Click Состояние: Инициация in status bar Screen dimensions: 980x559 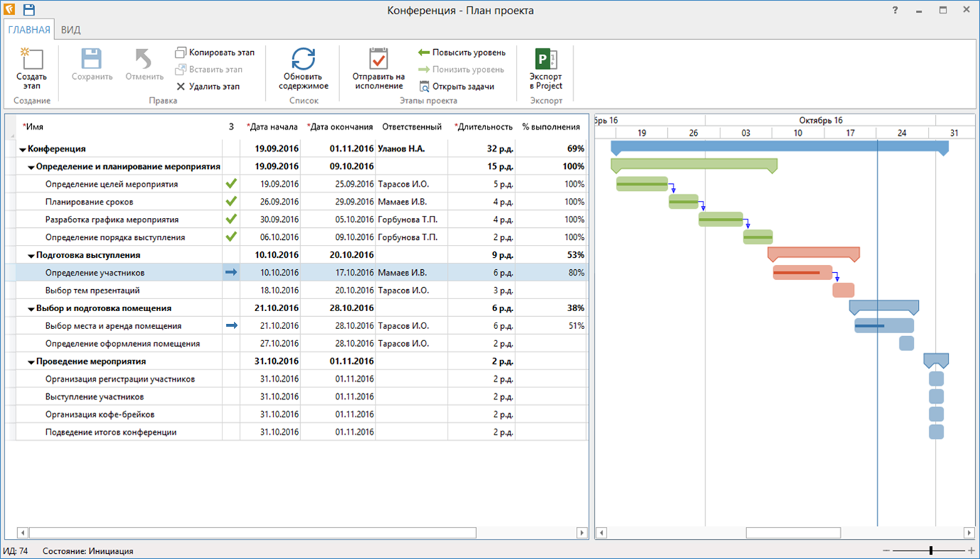point(88,551)
